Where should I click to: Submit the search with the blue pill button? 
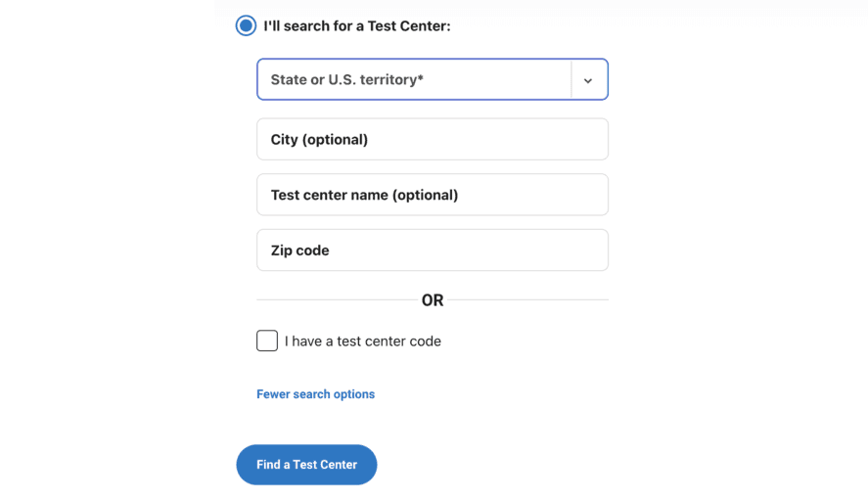(x=306, y=465)
